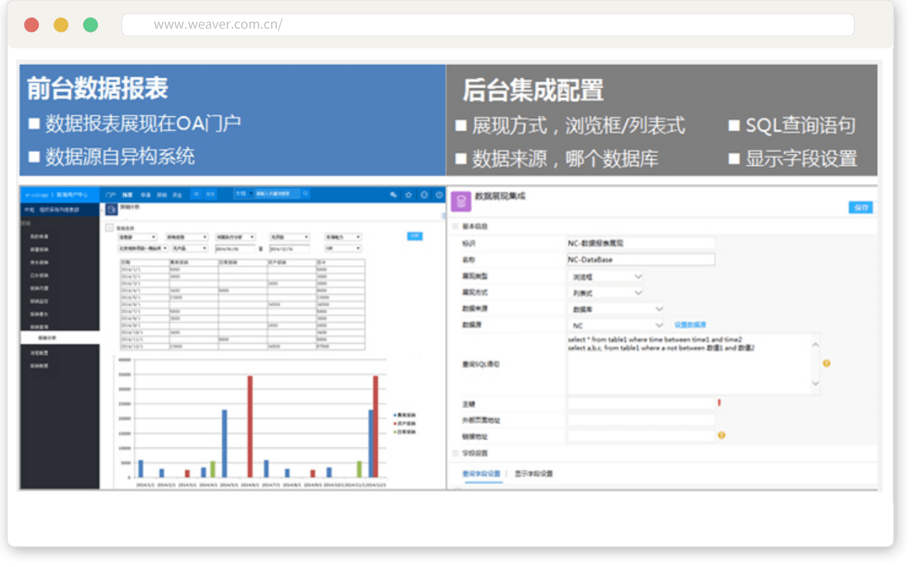Toggle the query conditions checkbox above filters
This screenshot has height=567, width=924.
pos(110,227)
